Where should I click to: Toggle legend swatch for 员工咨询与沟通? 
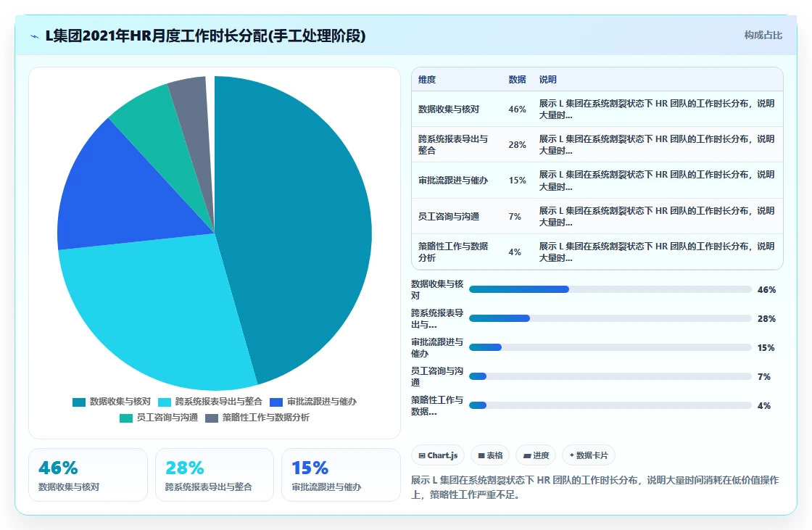tap(126, 418)
